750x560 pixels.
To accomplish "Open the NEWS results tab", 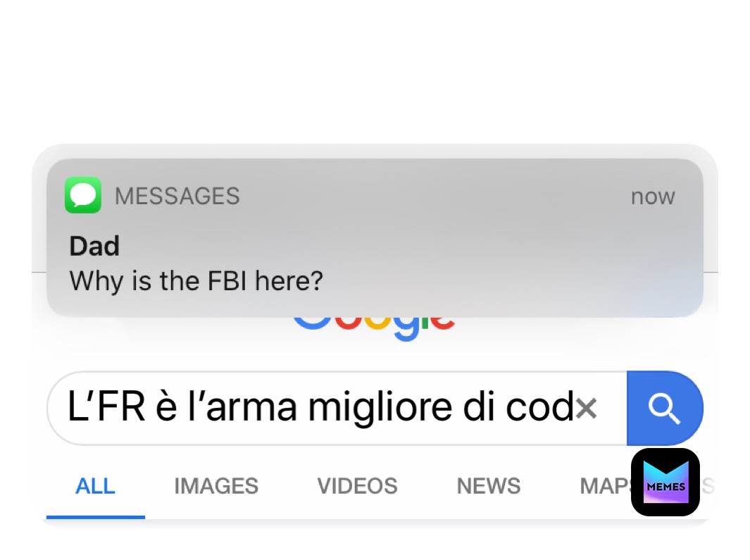I will tap(489, 486).
